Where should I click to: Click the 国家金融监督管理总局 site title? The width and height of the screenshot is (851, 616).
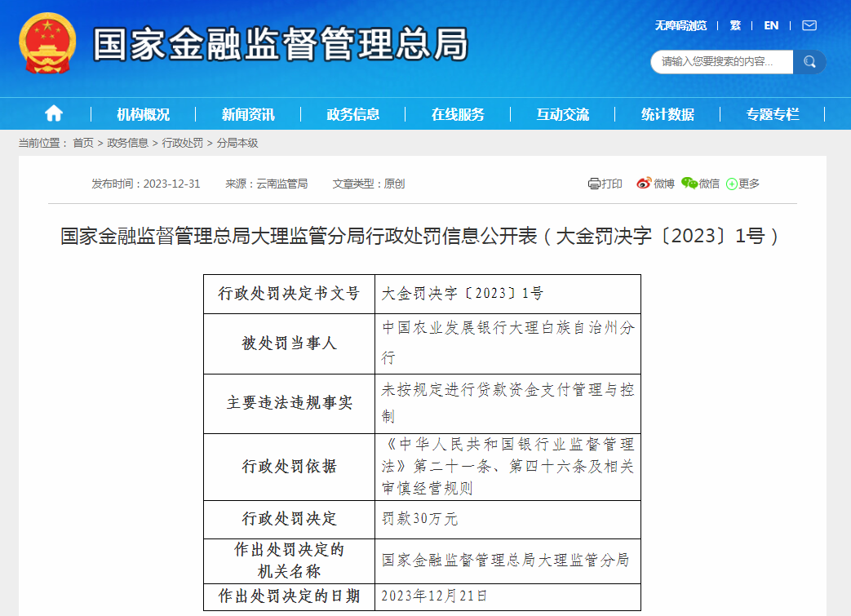(x=281, y=44)
